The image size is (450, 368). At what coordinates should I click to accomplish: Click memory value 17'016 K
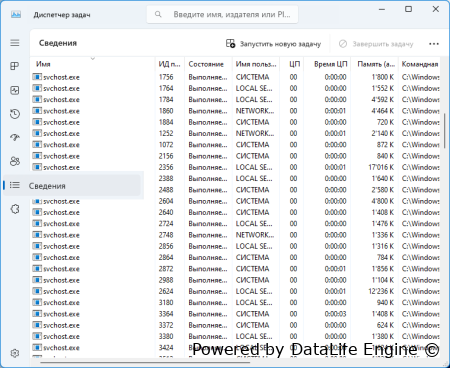[x=381, y=167]
